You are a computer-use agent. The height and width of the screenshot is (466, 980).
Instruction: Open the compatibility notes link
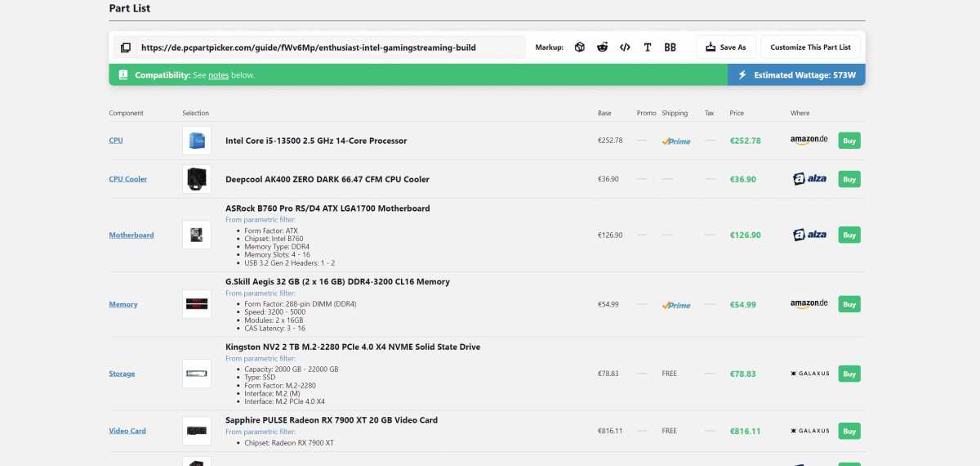218,75
